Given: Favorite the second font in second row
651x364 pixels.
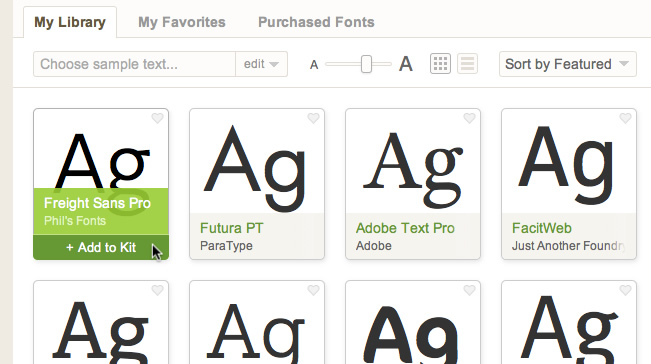Looking at the screenshot, I should click(313, 290).
